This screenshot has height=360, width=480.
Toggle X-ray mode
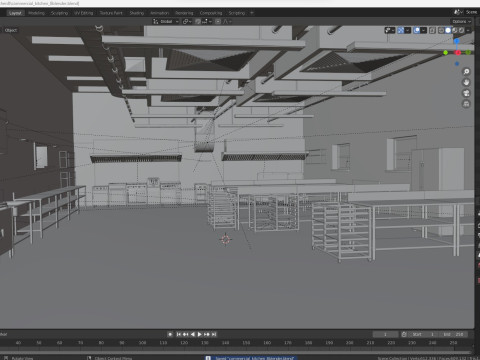tap(432, 30)
